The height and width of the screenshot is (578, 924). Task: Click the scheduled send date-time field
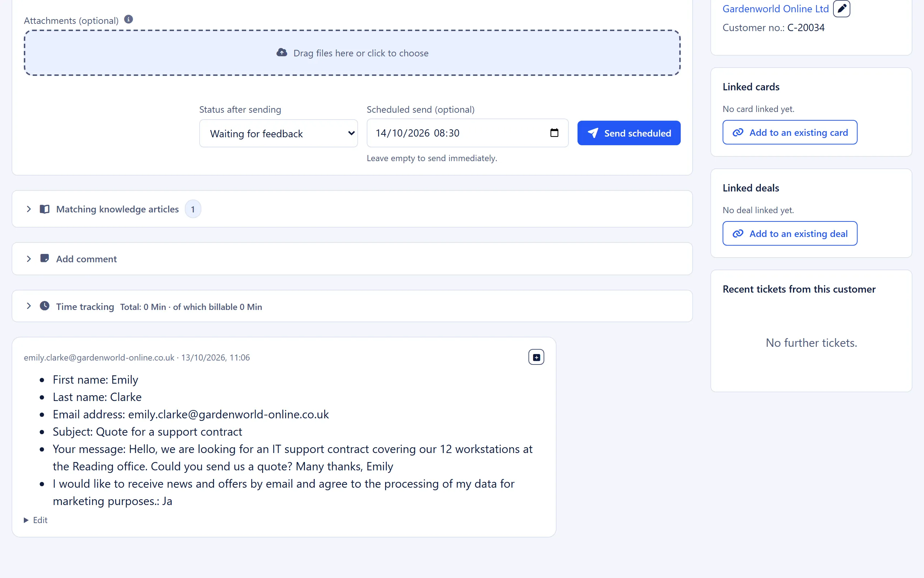point(467,133)
